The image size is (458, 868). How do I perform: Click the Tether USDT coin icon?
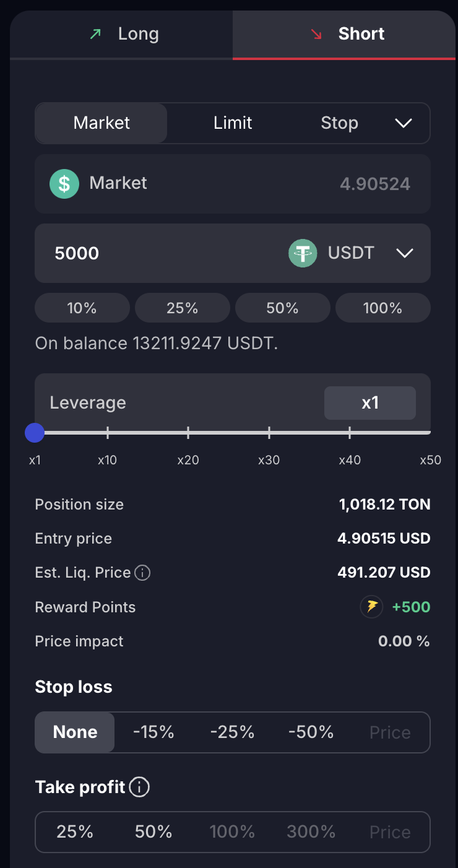(x=303, y=253)
